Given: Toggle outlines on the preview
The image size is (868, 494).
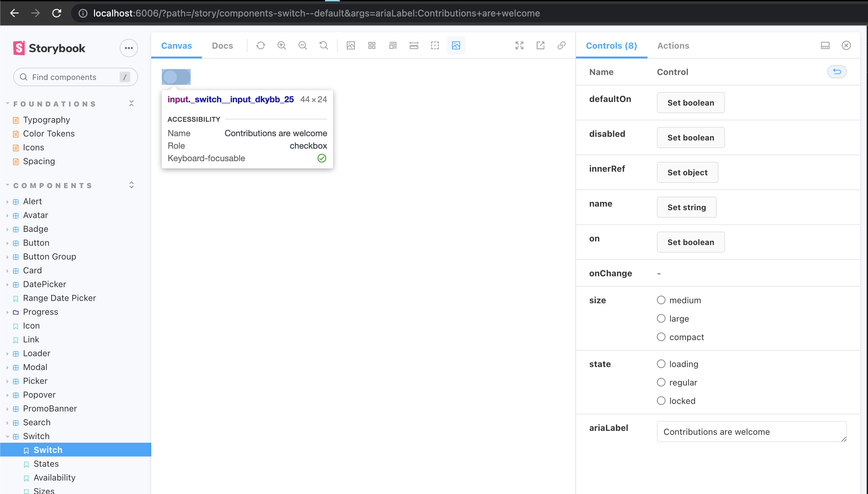Looking at the screenshot, I should (434, 45).
